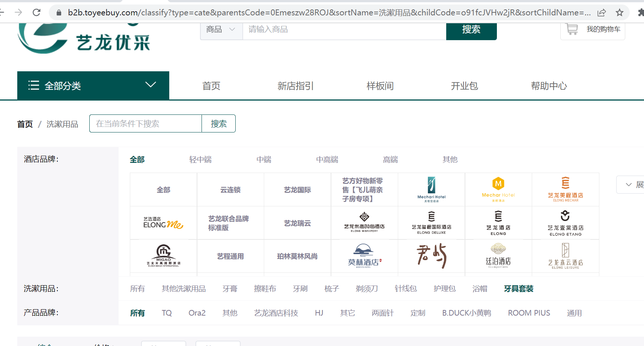Viewport: 644px width, 346px height.
Task: Select the 艺龙美程酒店 brand logo
Action: [x=566, y=190]
